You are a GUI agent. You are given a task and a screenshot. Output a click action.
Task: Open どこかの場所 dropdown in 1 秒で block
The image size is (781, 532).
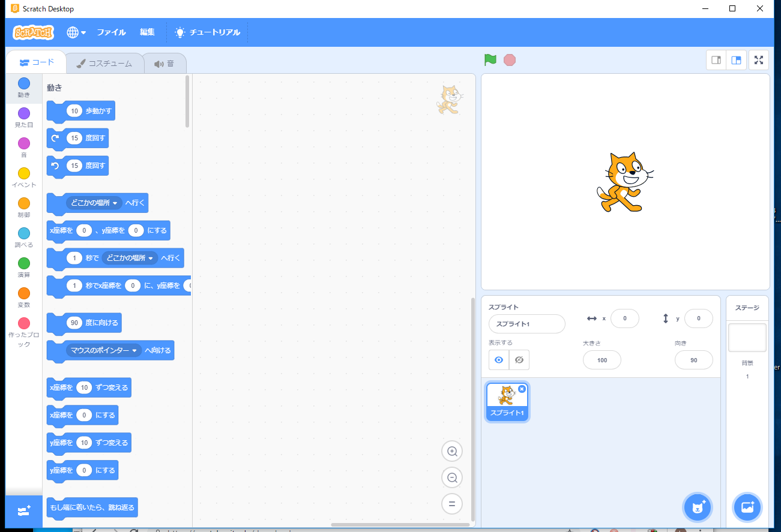(130, 259)
